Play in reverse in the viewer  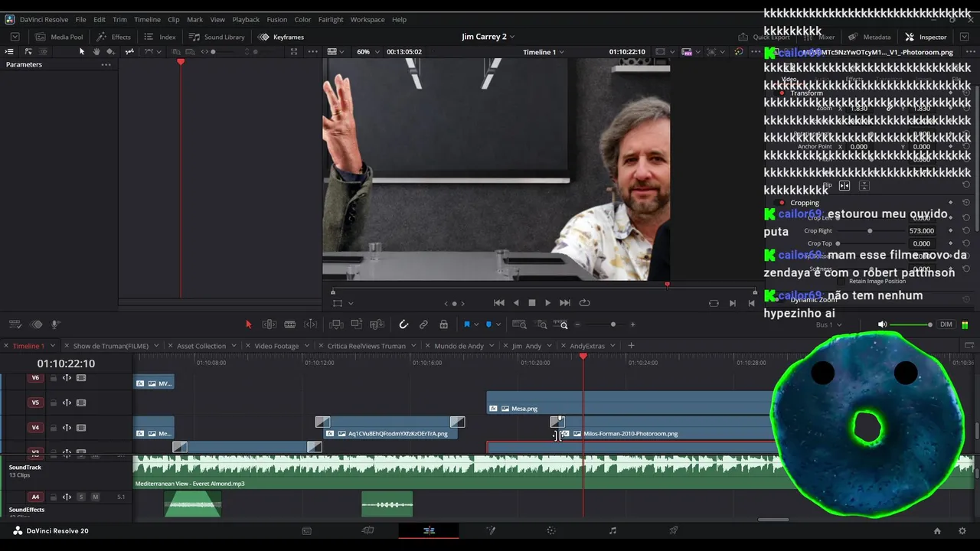(x=516, y=303)
